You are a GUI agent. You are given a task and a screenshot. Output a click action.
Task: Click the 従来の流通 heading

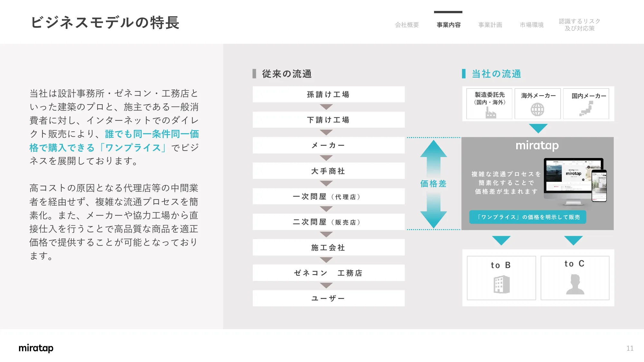coord(287,74)
